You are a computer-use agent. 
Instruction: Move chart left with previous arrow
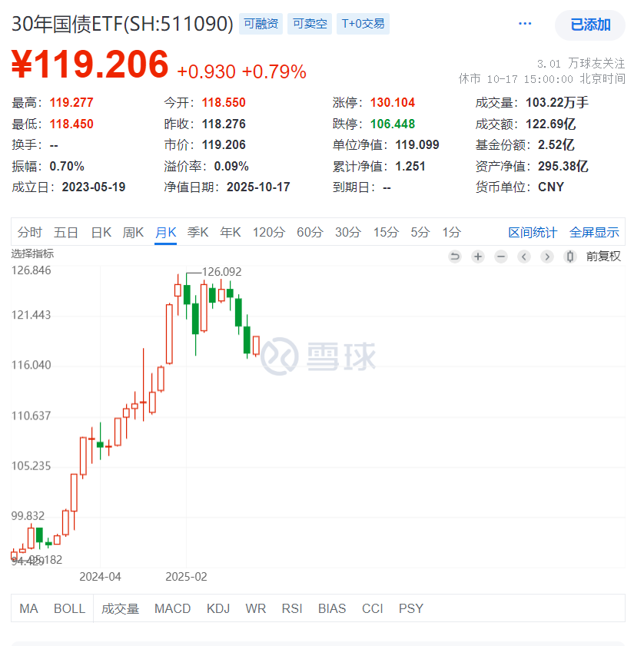pos(523,257)
